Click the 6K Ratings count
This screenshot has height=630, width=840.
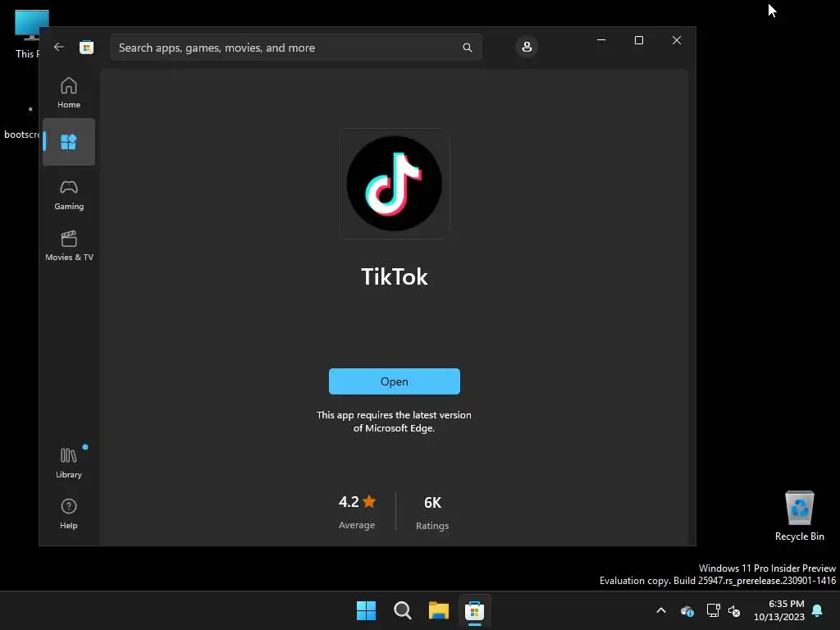pyautogui.click(x=432, y=512)
